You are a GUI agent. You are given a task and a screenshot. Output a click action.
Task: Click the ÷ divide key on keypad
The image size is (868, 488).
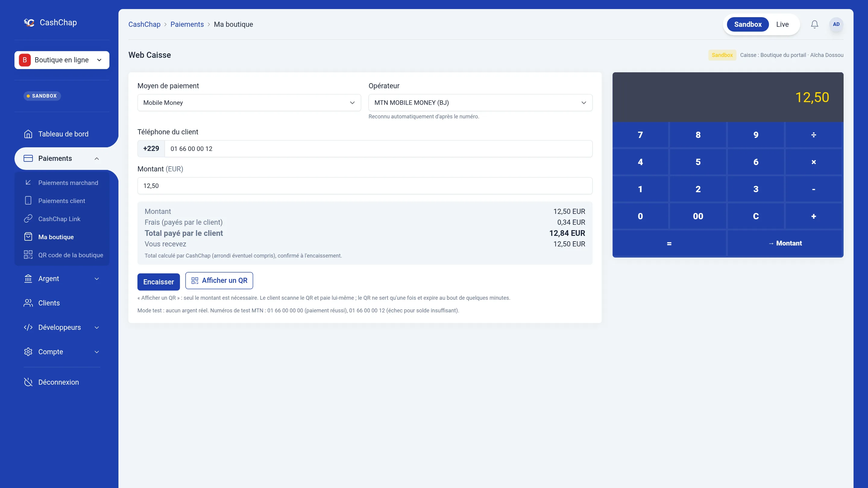814,135
